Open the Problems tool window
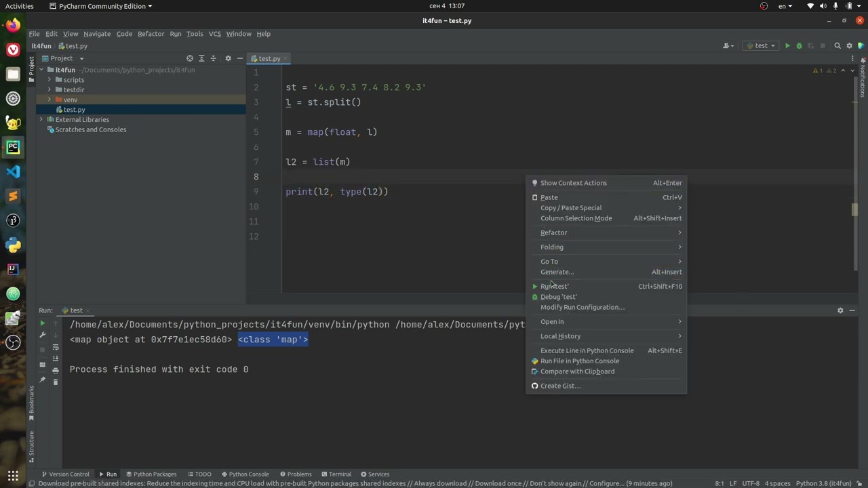The width and height of the screenshot is (868, 488). click(x=295, y=474)
